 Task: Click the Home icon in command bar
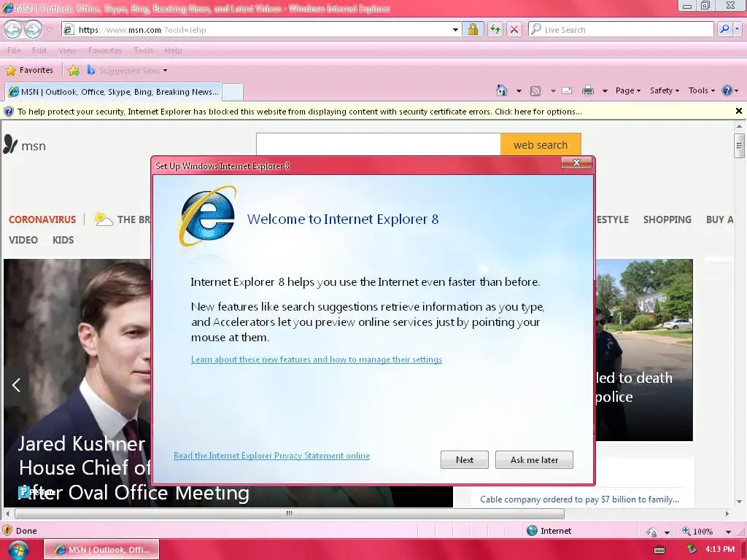(502, 90)
